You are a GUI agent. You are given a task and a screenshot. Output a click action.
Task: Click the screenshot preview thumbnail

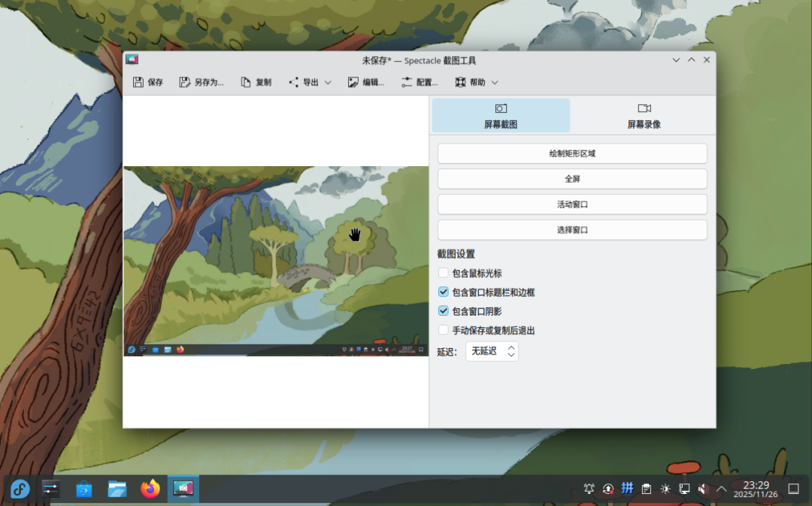pyautogui.click(x=276, y=261)
